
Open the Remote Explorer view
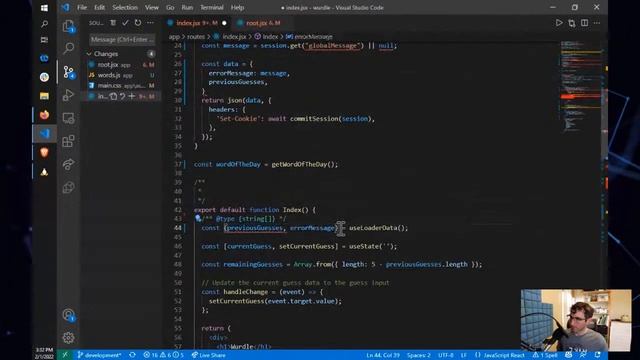tap(69, 118)
